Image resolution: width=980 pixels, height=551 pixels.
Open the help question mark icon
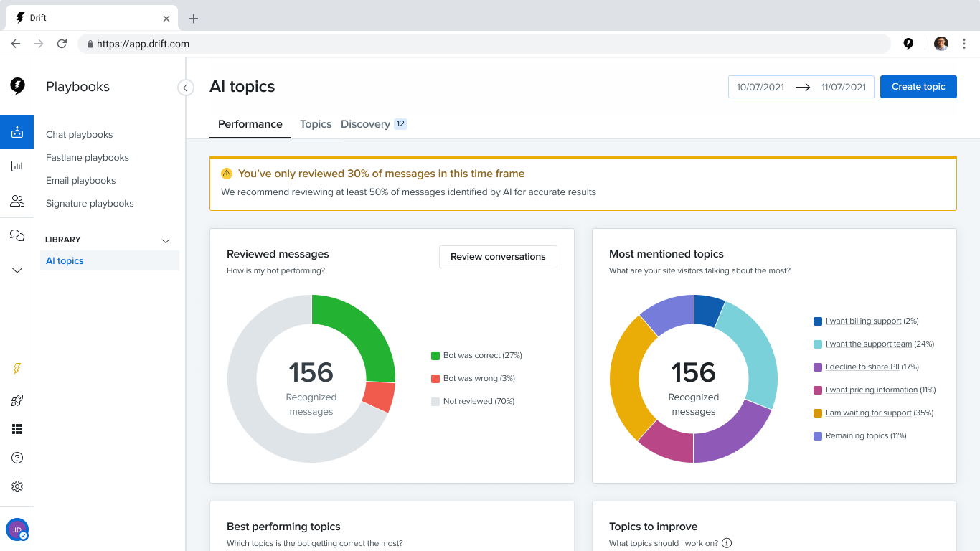coord(17,458)
